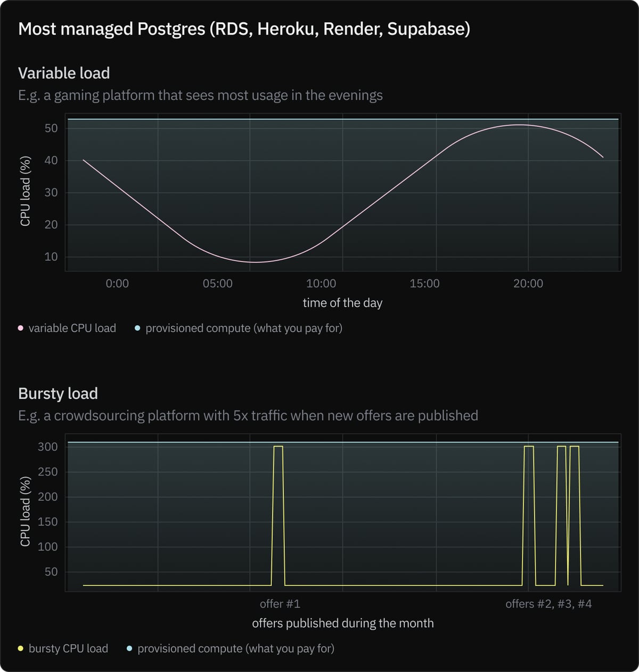Click the 'offer #1' axis label

(280, 604)
